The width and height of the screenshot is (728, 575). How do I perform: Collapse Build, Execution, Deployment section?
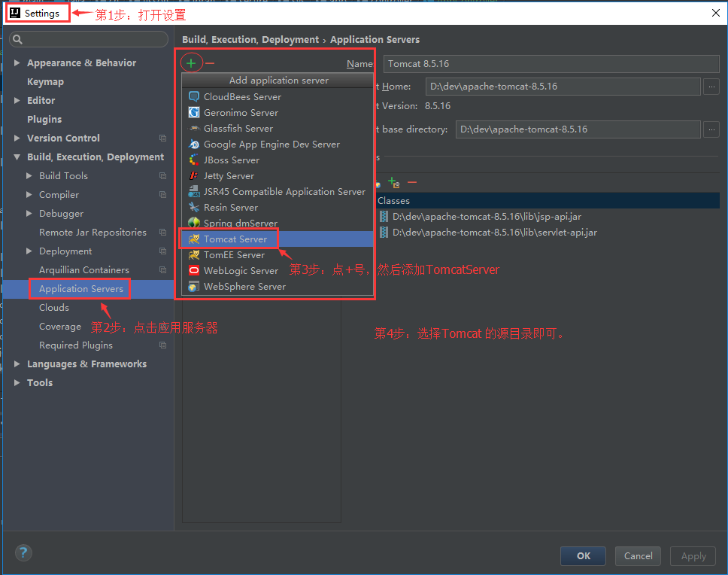click(17, 157)
